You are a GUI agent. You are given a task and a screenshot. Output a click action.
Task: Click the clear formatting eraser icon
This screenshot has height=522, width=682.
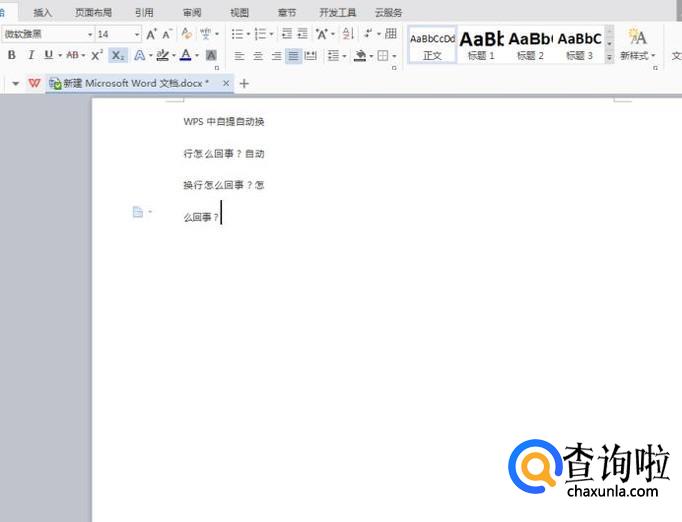coord(187,33)
